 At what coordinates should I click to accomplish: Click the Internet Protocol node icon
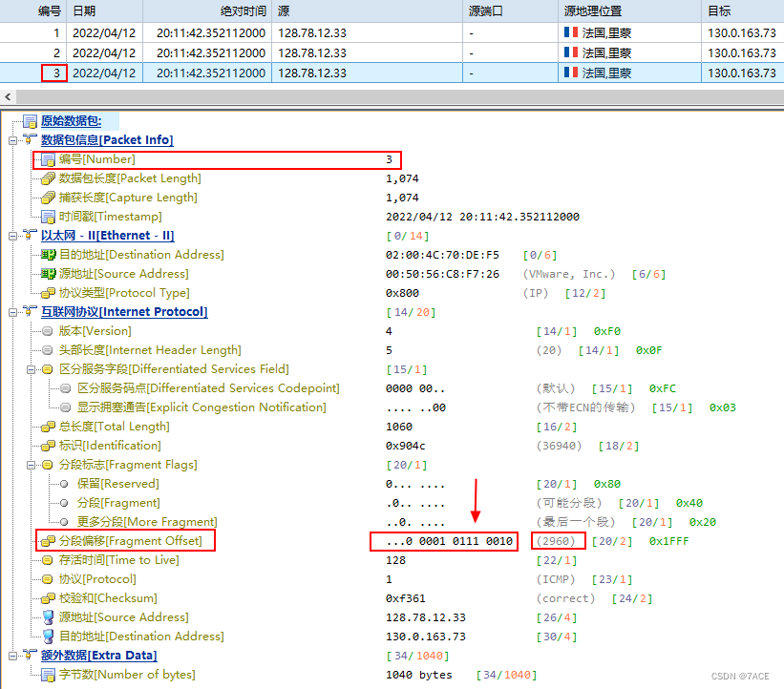point(30,312)
